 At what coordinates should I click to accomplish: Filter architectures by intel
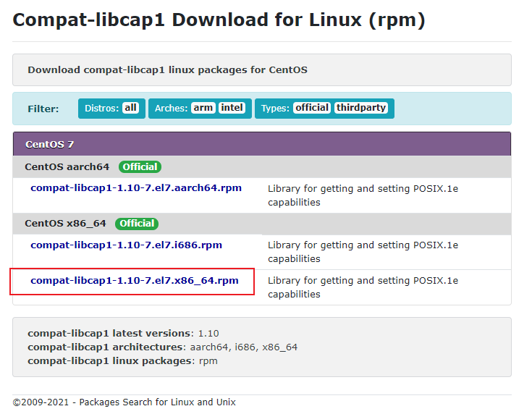pos(232,108)
